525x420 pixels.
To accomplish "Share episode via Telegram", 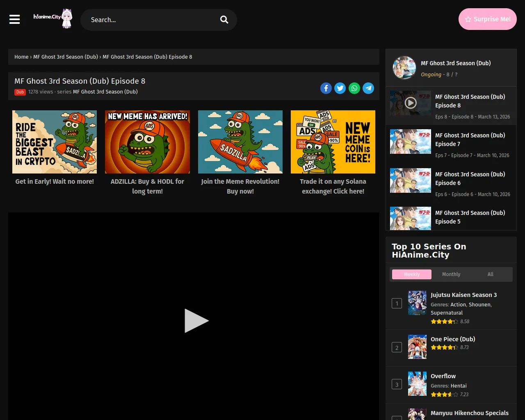I will (x=368, y=88).
